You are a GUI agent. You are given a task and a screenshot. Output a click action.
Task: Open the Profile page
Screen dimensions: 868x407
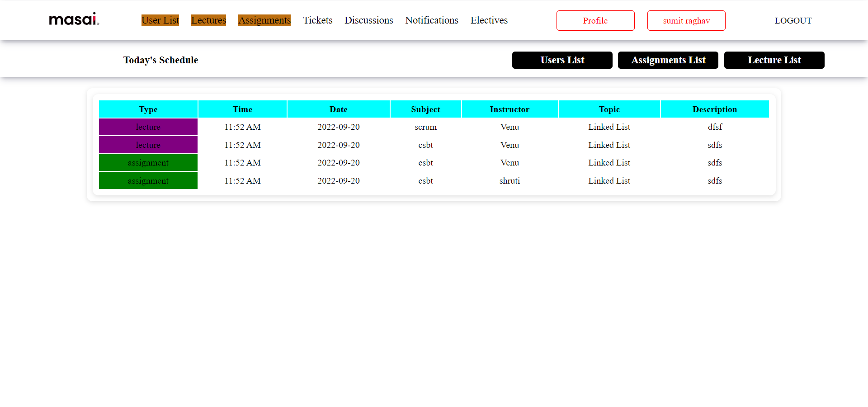(x=595, y=20)
